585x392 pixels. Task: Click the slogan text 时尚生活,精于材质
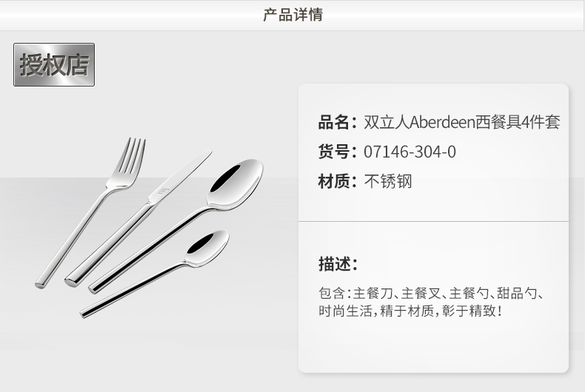click(377, 311)
